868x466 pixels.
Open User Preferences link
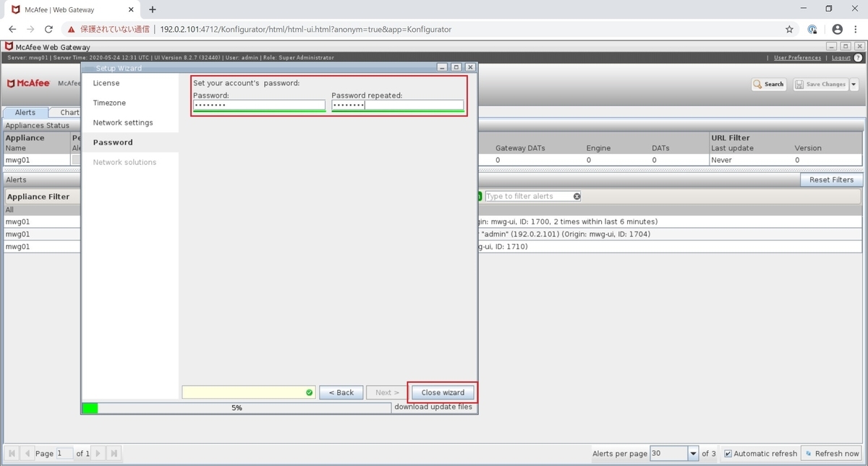click(x=797, y=57)
